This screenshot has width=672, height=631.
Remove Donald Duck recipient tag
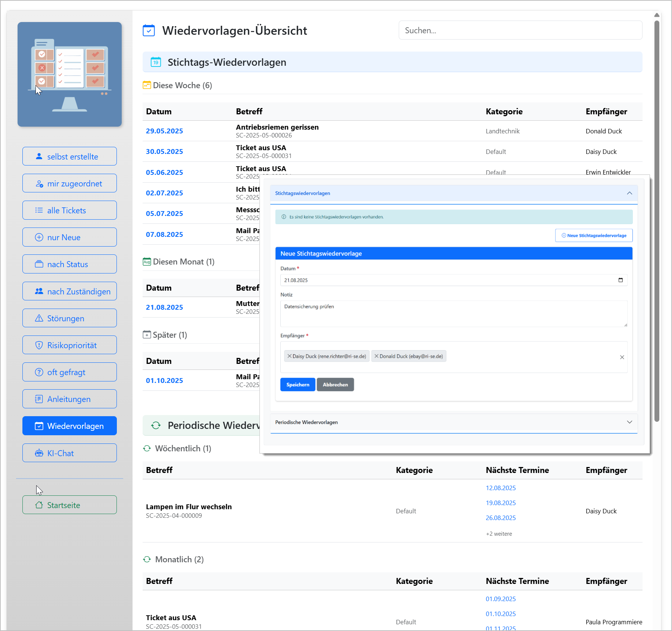(x=376, y=356)
